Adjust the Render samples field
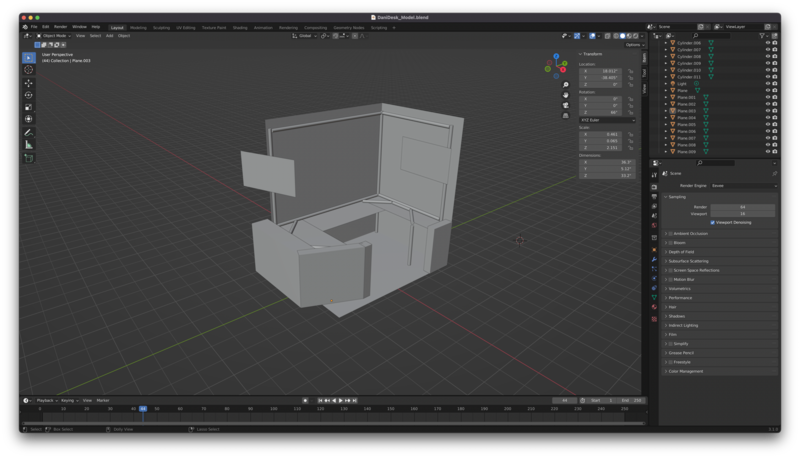The image size is (800, 458). [743, 207]
